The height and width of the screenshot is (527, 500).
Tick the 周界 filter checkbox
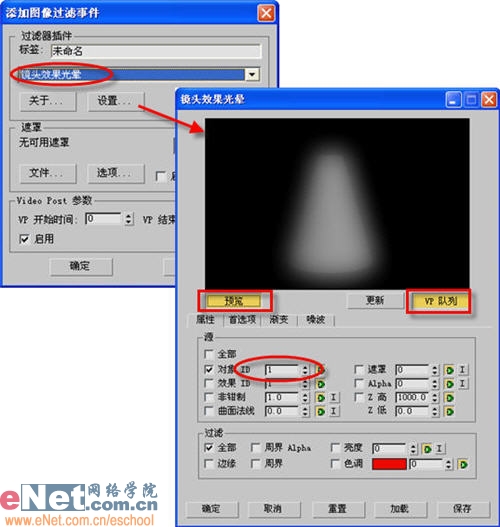(x=255, y=464)
